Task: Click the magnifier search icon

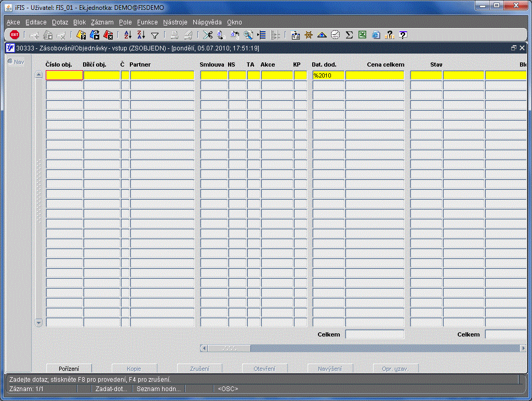Action: 248,35
